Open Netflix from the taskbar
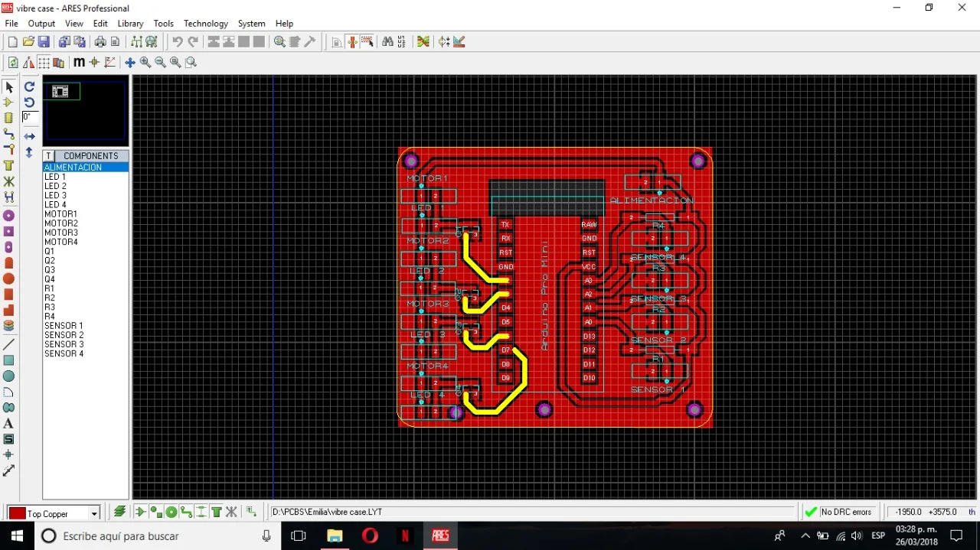The width and height of the screenshot is (980, 550). tap(405, 535)
